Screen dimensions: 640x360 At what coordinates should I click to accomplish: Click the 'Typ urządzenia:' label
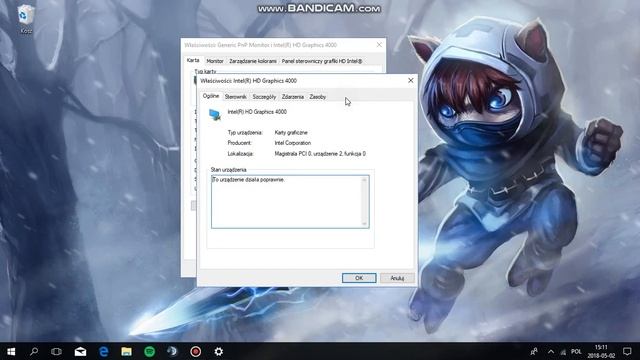click(x=245, y=132)
